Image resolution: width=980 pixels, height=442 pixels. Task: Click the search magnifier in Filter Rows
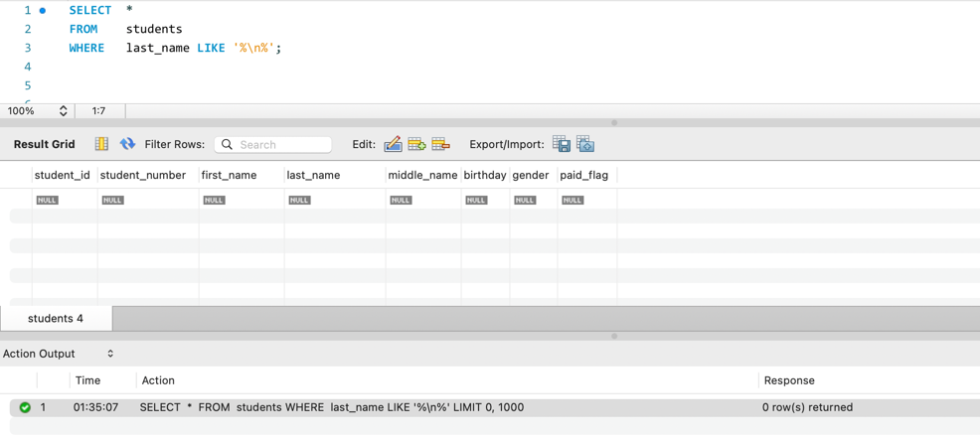[x=228, y=145]
